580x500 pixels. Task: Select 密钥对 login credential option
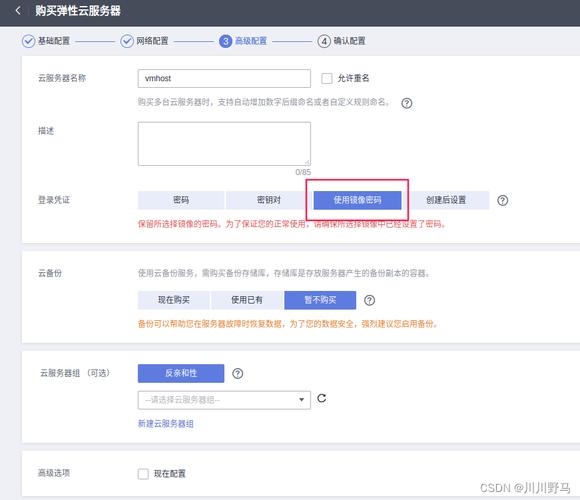(x=269, y=200)
